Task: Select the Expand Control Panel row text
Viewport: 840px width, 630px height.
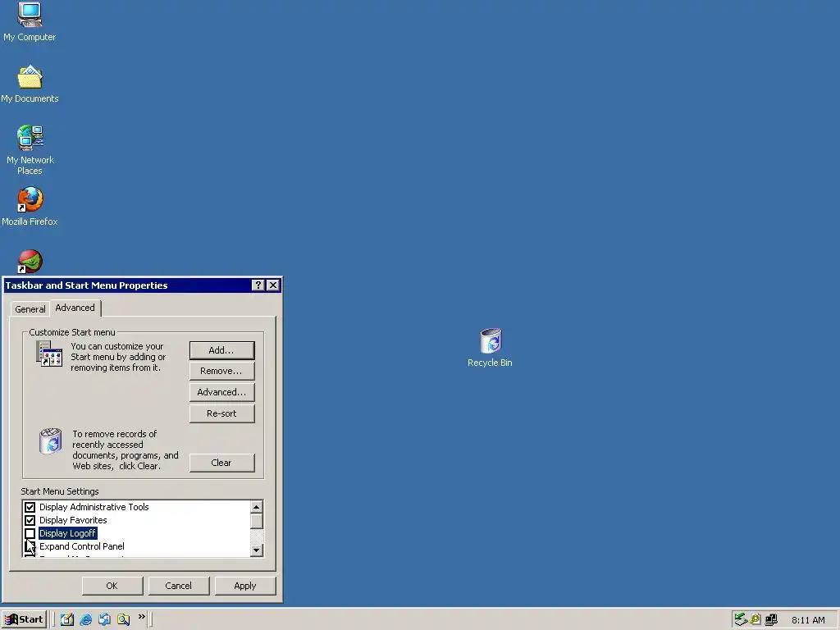Action: (x=81, y=546)
